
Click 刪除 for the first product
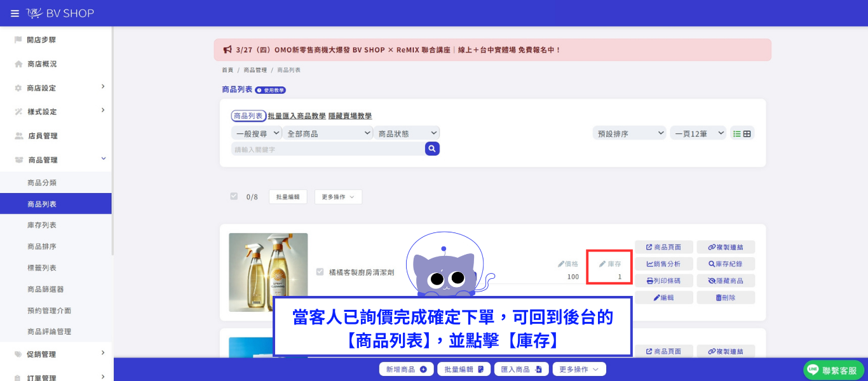pyautogui.click(x=726, y=297)
